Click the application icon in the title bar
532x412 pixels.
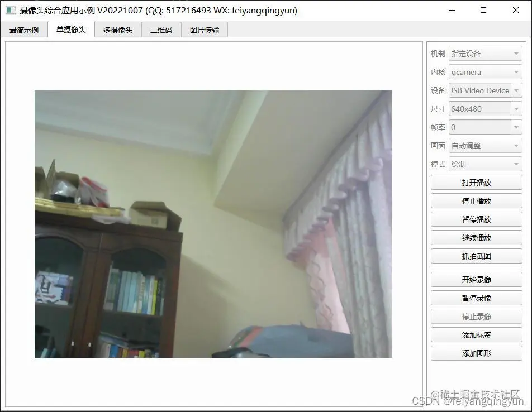pyautogui.click(x=9, y=10)
